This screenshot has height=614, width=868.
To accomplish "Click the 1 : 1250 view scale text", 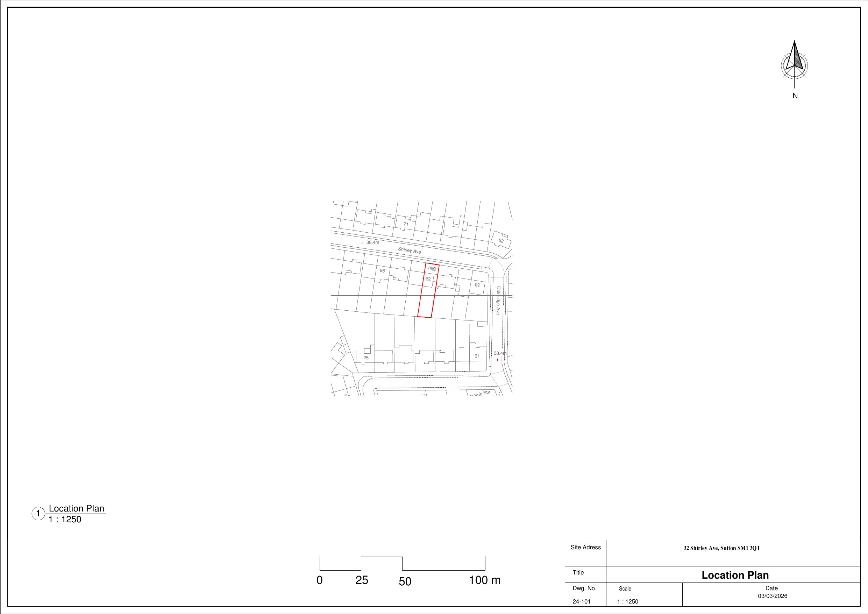I will coord(65,520).
